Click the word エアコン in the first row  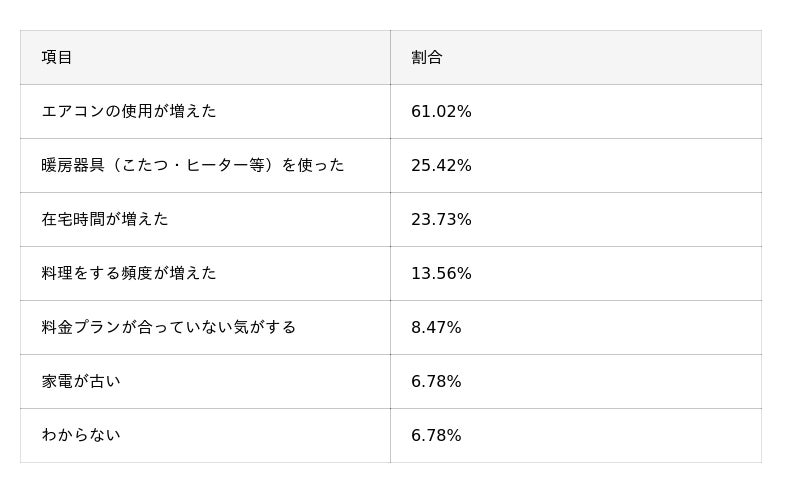pyautogui.click(x=73, y=111)
